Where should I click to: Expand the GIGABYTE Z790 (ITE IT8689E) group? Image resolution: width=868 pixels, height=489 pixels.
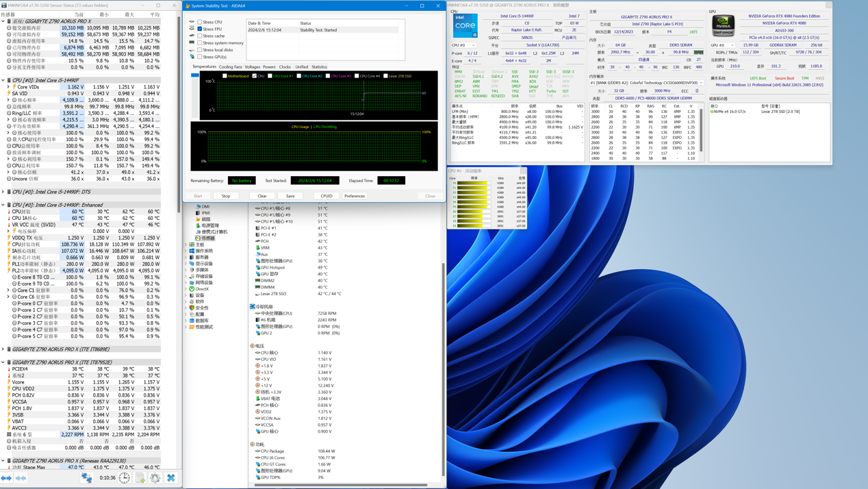[3, 349]
